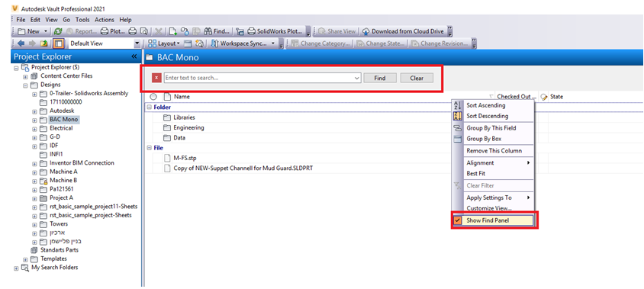
Task: Click the Refresh icon in the toolbar
Action: (x=58, y=31)
